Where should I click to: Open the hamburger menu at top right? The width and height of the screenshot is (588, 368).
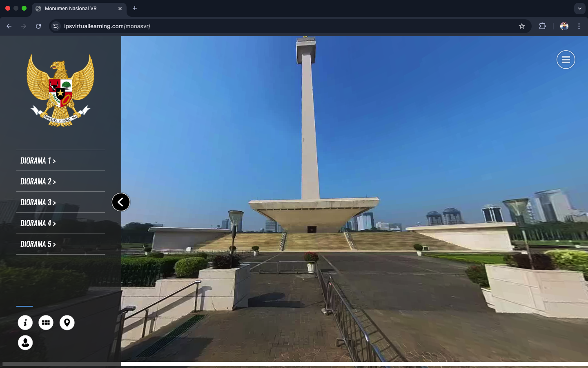(566, 60)
